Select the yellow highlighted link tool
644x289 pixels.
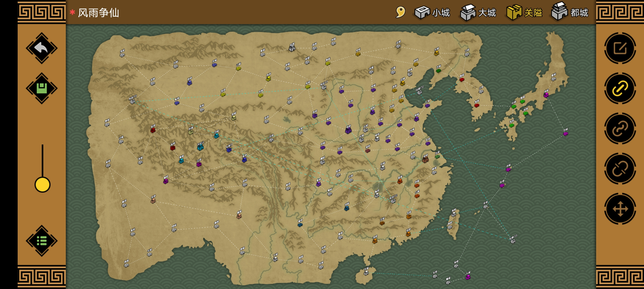coord(620,89)
